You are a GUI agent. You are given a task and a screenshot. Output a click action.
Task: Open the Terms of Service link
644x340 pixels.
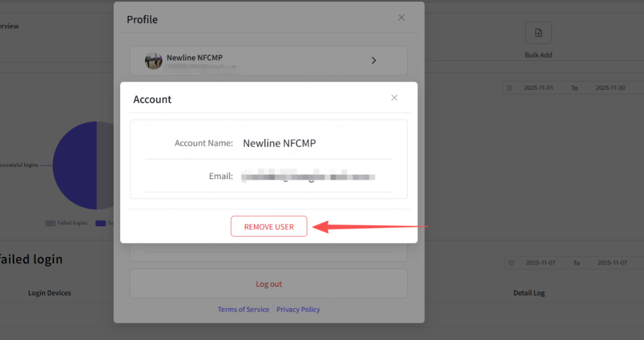[x=244, y=310]
